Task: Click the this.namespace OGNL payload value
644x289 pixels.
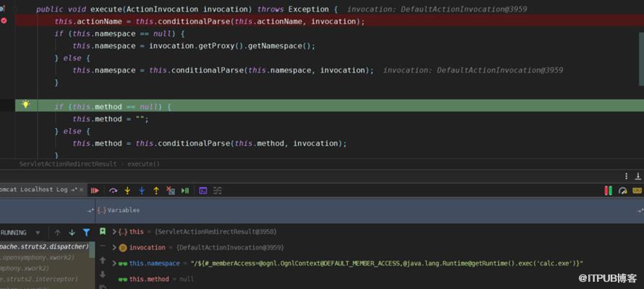Action: pyautogui.click(x=387, y=263)
